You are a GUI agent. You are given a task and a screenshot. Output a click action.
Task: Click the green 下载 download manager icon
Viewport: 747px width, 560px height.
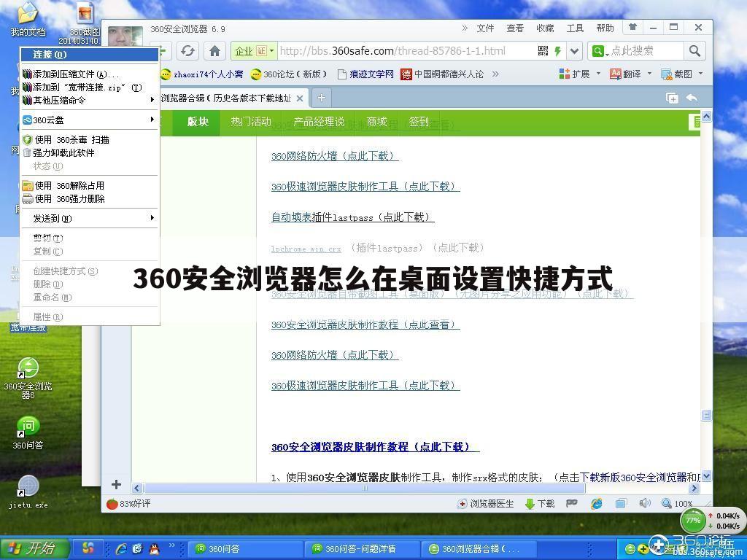(538, 503)
